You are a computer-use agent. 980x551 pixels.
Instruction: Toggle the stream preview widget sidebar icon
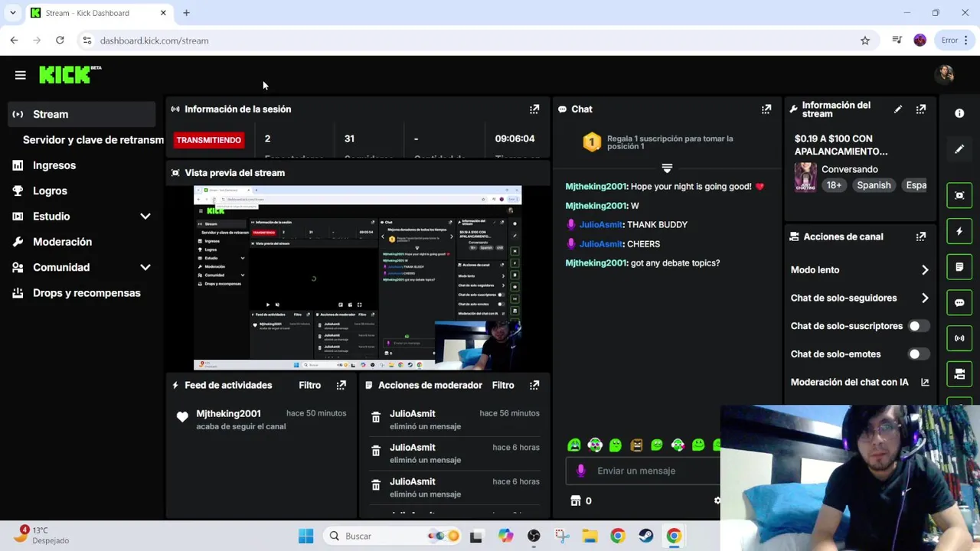[959, 195]
